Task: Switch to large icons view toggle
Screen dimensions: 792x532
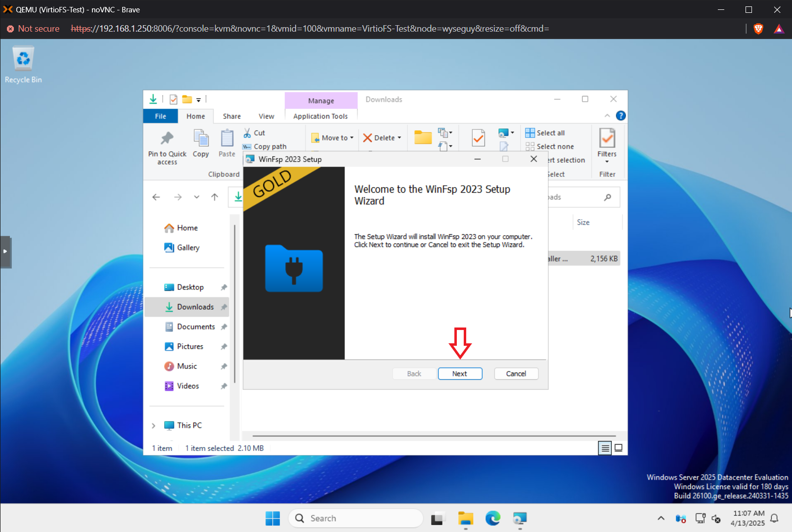Action: click(x=618, y=448)
